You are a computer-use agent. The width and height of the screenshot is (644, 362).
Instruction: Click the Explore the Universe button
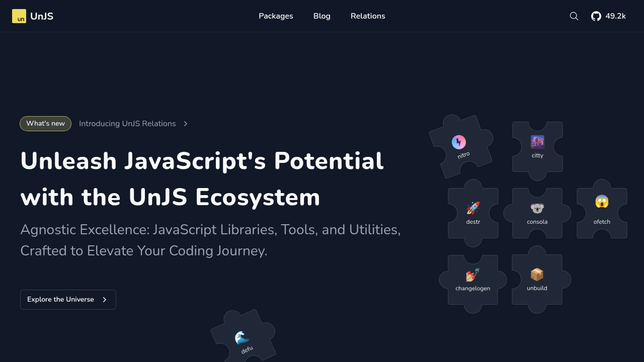[68, 300]
